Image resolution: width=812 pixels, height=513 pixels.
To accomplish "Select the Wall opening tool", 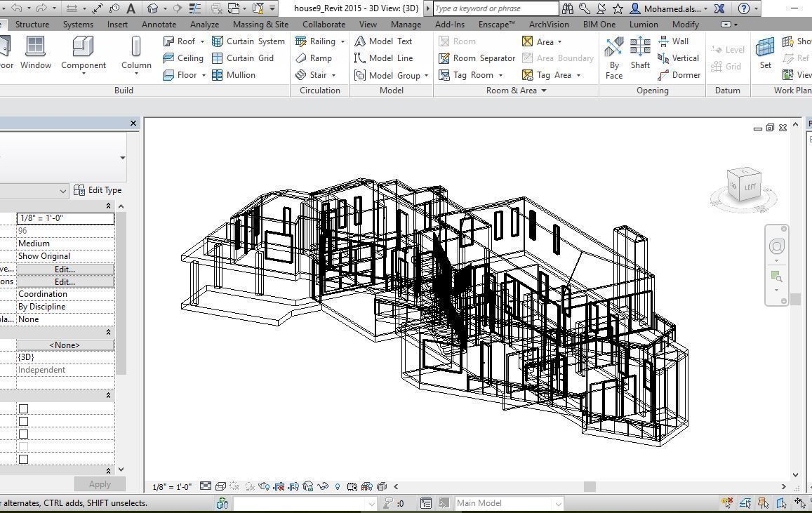I will (673, 41).
